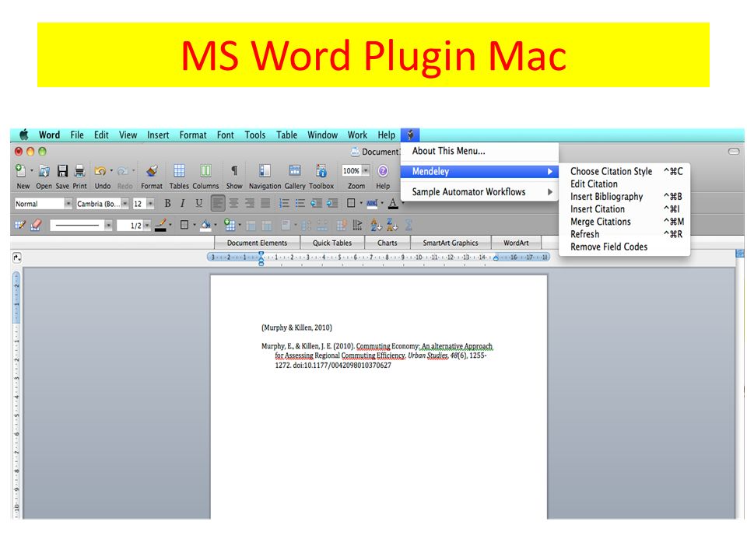Screen dimensions: 747x560
Task: Create a new document with New icon
Action: (21, 171)
